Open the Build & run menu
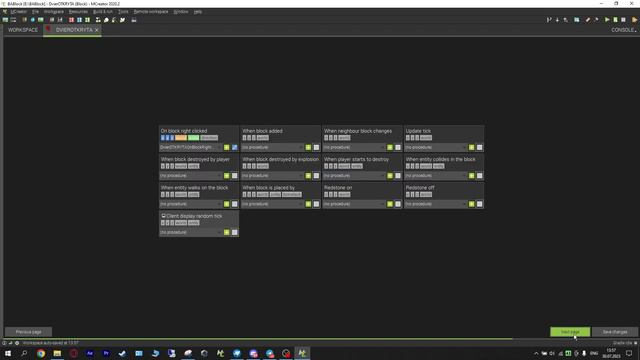The height and width of the screenshot is (360, 640). pyautogui.click(x=103, y=12)
